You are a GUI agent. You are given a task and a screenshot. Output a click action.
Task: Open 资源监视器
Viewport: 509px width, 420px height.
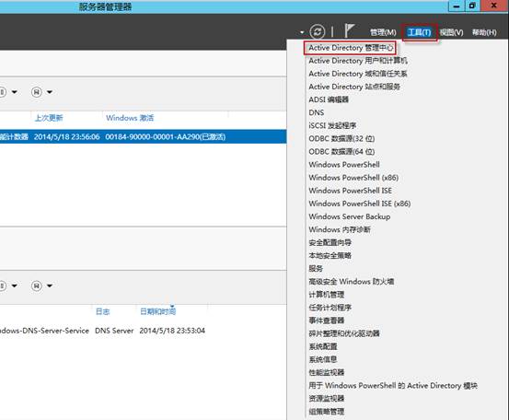point(326,398)
